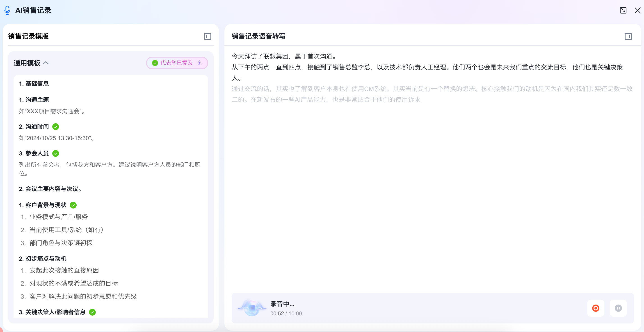This screenshot has width=644, height=332.
Task: Shrink the window with the minimize-view icon
Action: point(623,10)
